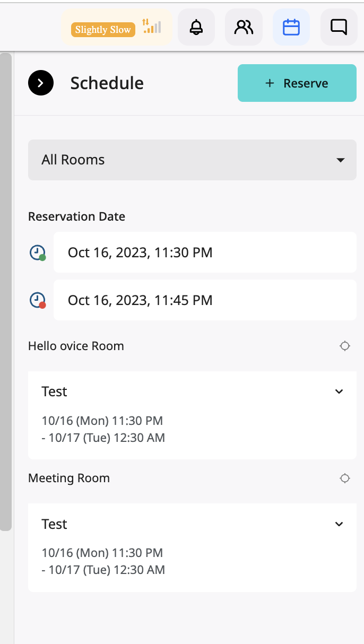The height and width of the screenshot is (644, 364).
Task: Open the notifications bell icon
Action: click(x=196, y=27)
